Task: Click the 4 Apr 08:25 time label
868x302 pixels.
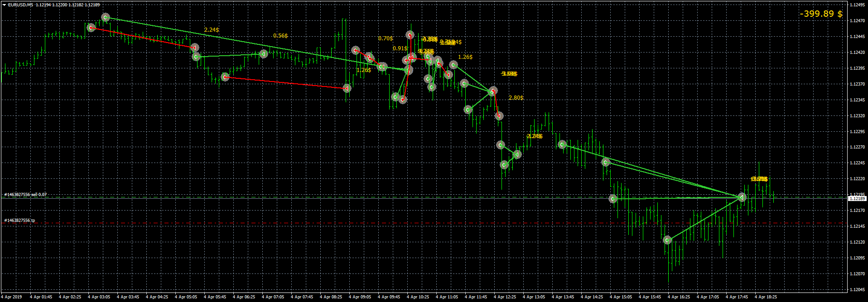Action: tap(331, 297)
